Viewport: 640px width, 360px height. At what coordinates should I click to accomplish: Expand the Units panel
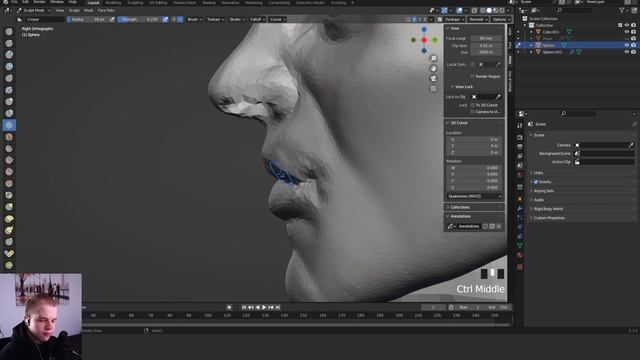[x=538, y=173]
